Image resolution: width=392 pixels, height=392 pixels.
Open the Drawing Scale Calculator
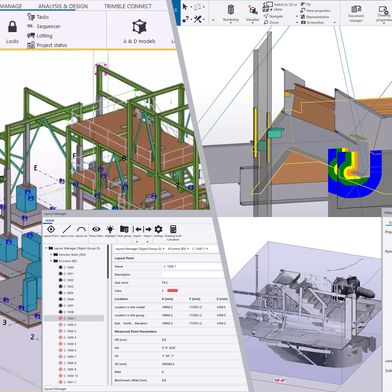(173, 232)
